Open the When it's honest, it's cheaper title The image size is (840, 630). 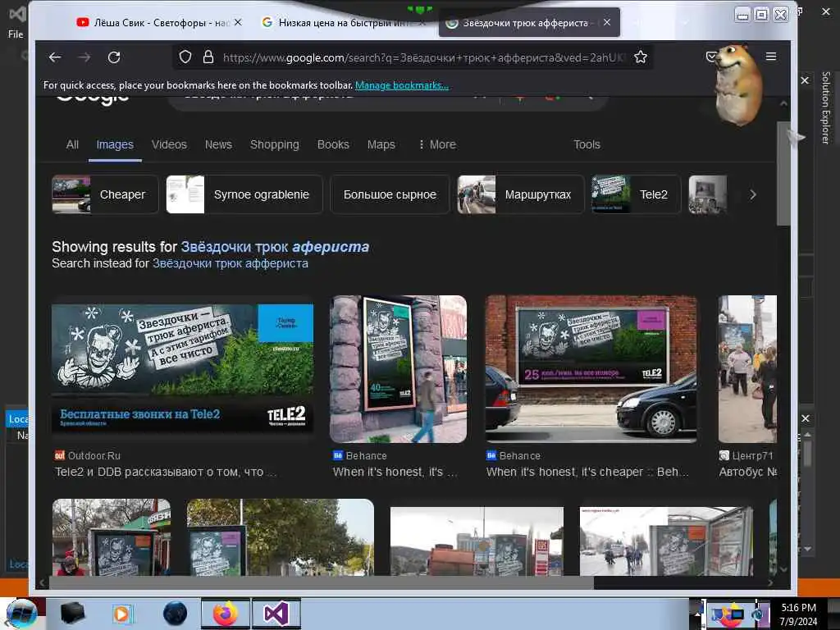(x=587, y=472)
